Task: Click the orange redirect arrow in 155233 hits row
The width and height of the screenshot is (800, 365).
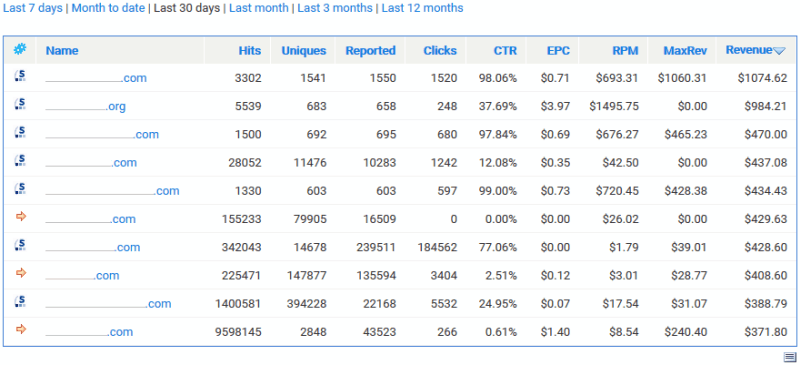Action: pyautogui.click(x=20, y=217)
